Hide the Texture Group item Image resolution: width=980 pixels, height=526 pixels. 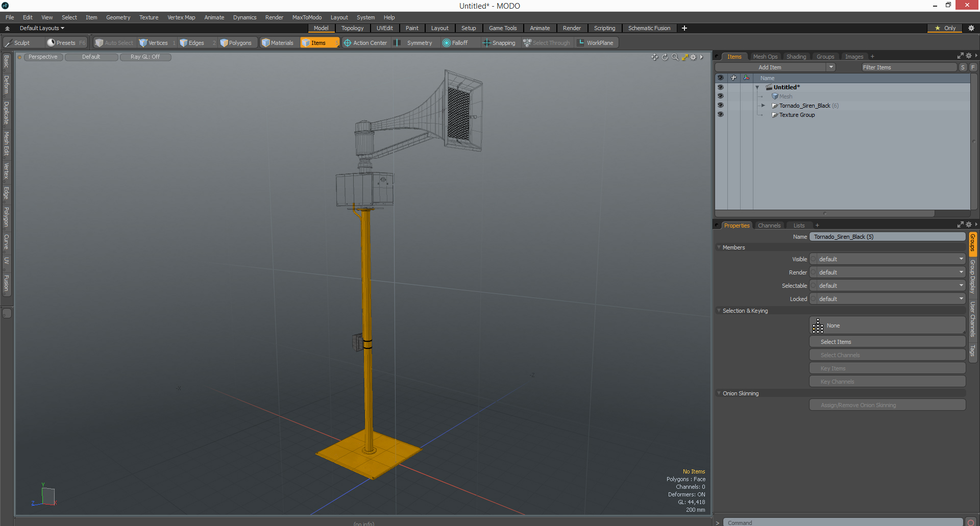click(x=720, y=114)
